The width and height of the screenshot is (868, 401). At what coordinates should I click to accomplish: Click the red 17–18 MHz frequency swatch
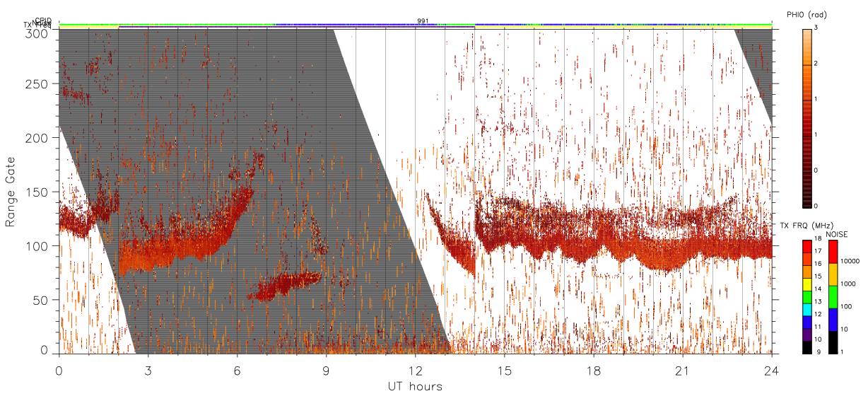[807, 246]
